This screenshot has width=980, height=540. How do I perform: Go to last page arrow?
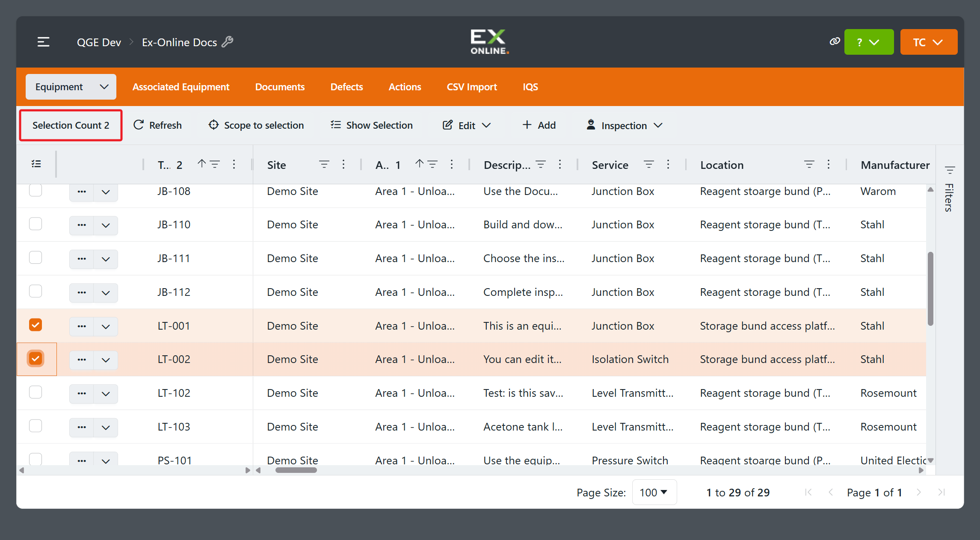[942, 492]
